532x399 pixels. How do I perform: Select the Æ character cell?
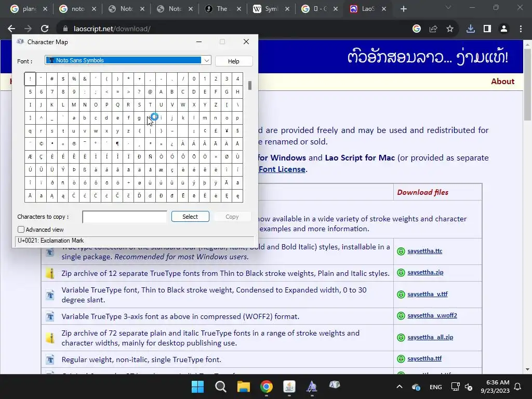tap(30, 156)
